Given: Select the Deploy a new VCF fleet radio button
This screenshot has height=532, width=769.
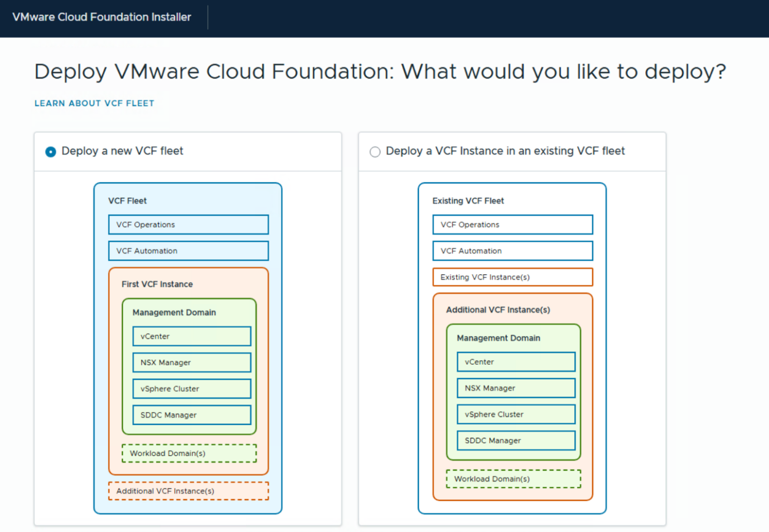Looking at the screenshot, I should 51,152.
